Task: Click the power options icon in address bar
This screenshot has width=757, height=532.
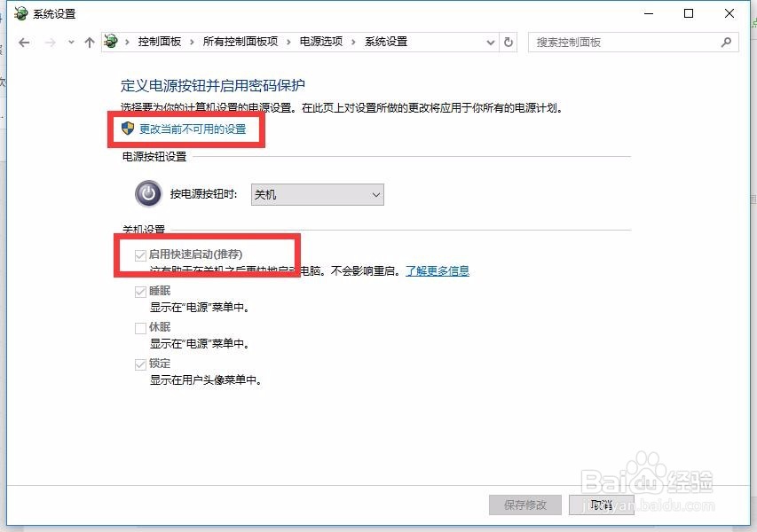Action: [111, 42]
